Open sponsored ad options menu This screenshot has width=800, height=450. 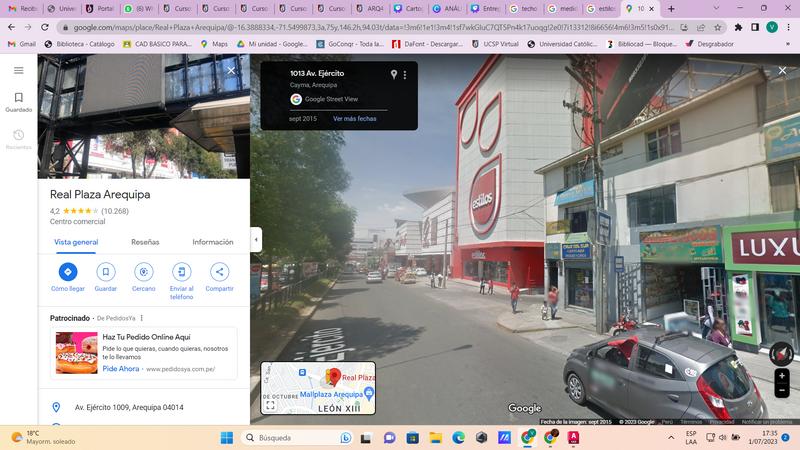(141, 318)
